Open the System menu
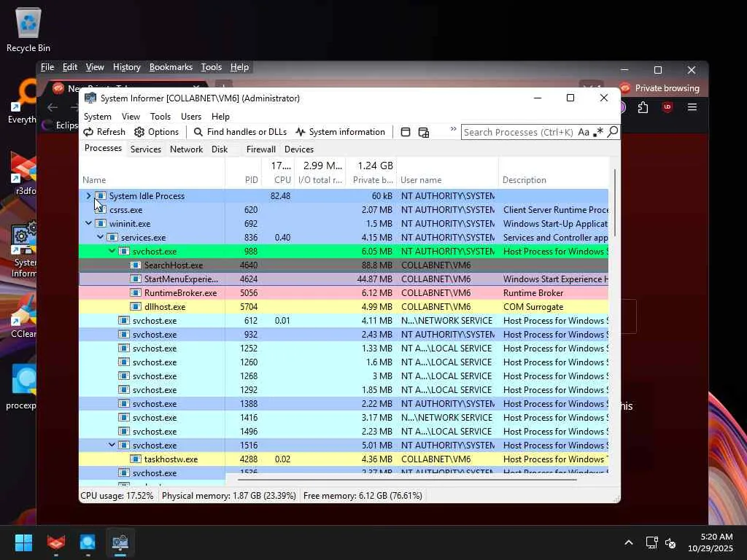Screen dimensions: 747x560 (97, 116)
